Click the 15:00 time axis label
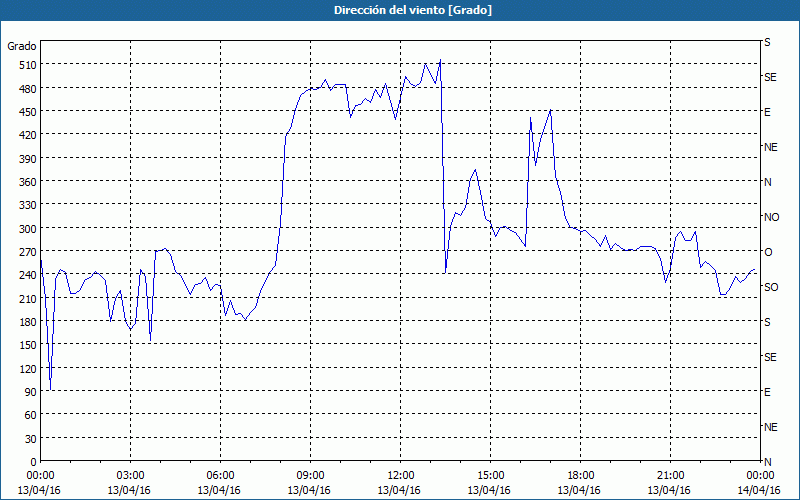The image size is (800, 500). [x=490, y=476]
